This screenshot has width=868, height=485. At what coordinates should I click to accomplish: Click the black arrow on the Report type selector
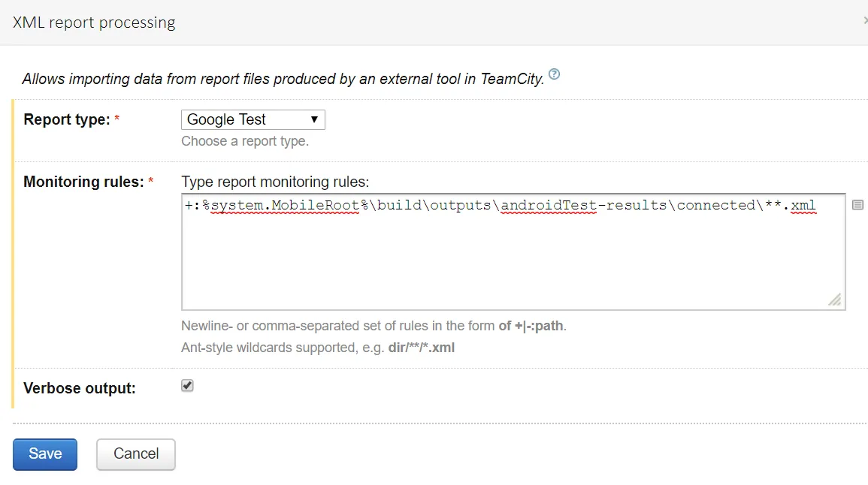(315, 119)
